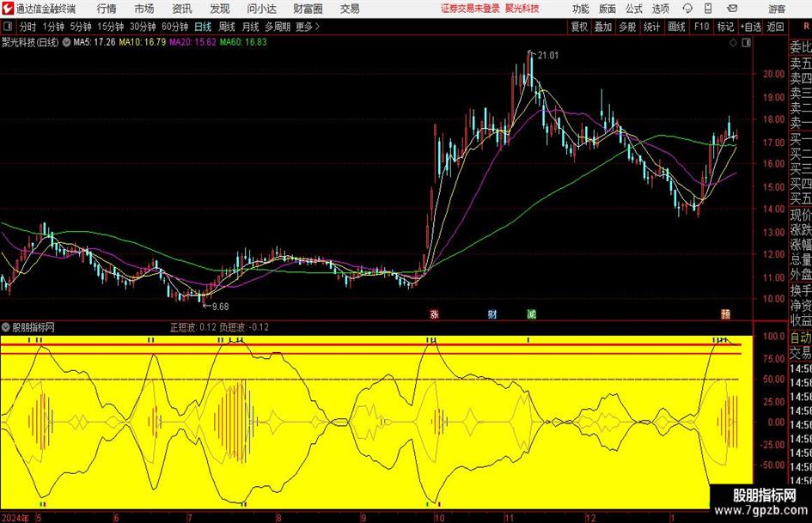Switch to the 15分钟 period tab
812x523 pixels.
tap(111, 27)
